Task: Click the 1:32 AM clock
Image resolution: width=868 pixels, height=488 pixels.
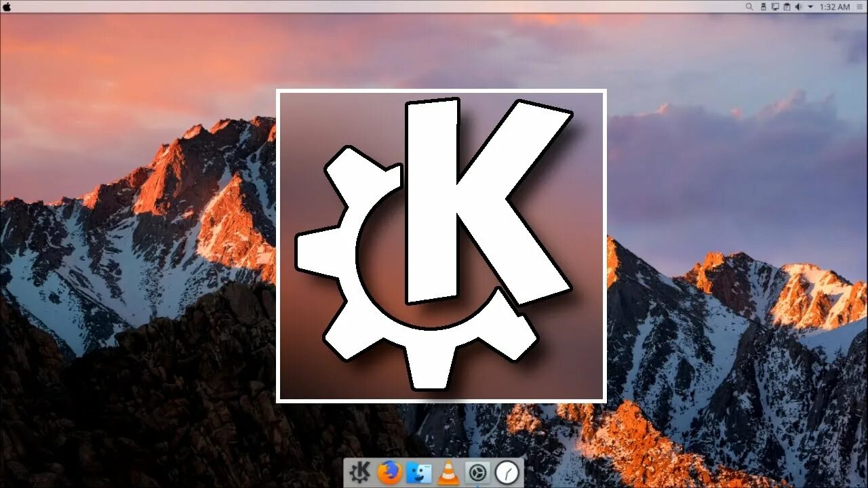Action: (x=835, y=7)
